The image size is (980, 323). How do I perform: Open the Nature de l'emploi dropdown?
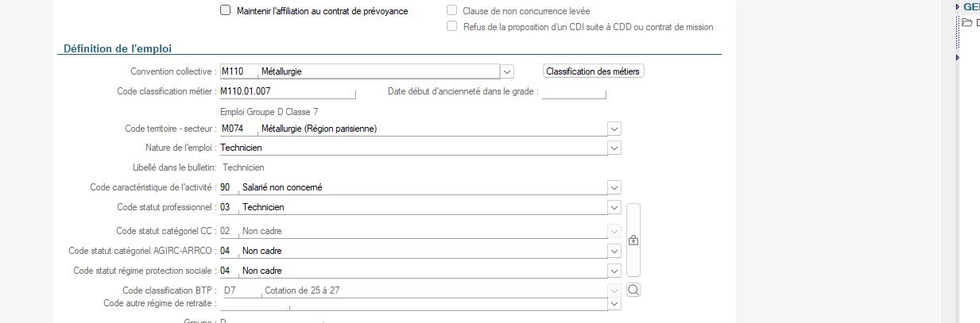pyautogui.click(x=614, y=148)
